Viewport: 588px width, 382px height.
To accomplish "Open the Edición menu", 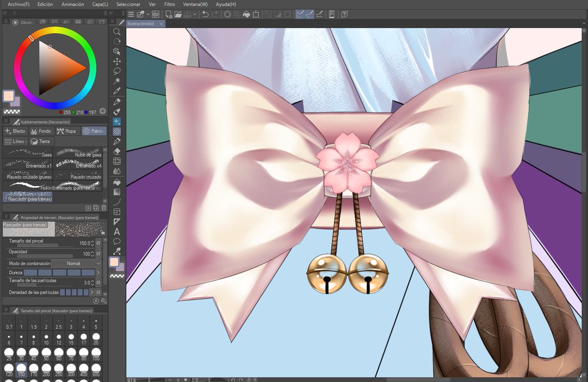I will tap(45, 4).
